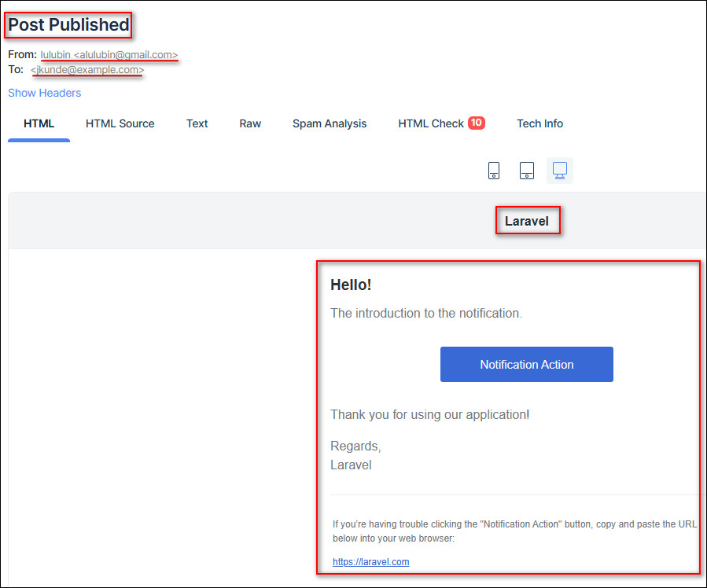The width and height of the screenshot is (707, 588).
Task: Click the Show Headers link
Action: pos(45,93)
